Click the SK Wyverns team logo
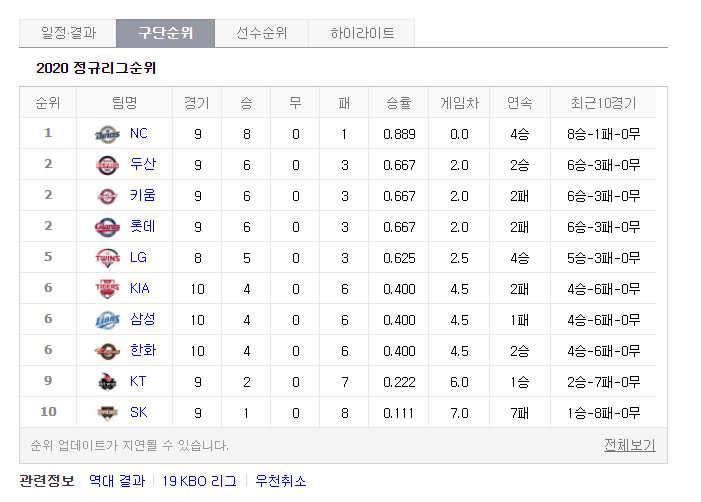 click(x=107, y=413)
